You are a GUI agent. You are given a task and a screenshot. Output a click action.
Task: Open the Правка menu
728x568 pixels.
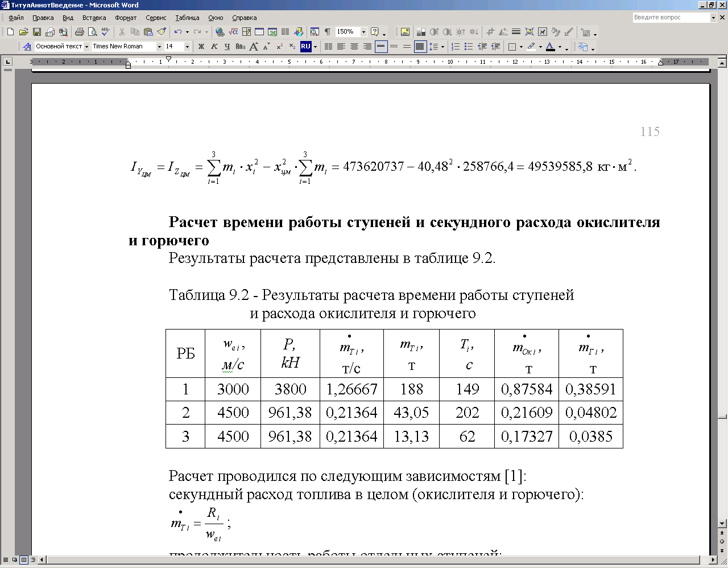(x=43, y=18)
